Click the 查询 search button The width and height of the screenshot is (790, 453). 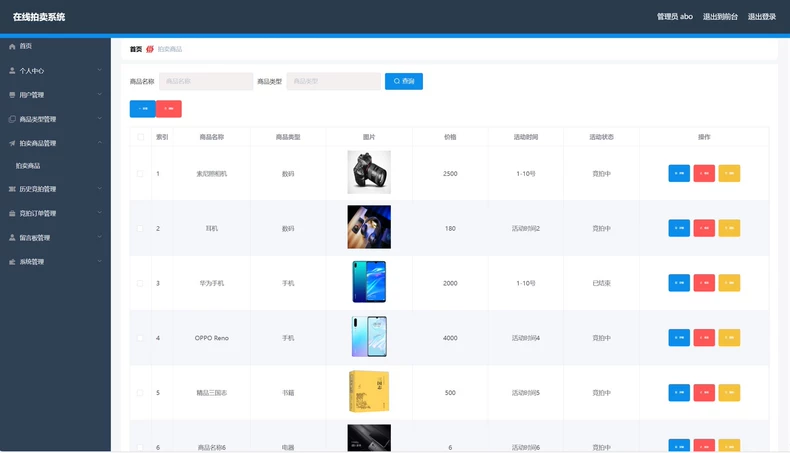pyautogui.click(x=404, y=81)
